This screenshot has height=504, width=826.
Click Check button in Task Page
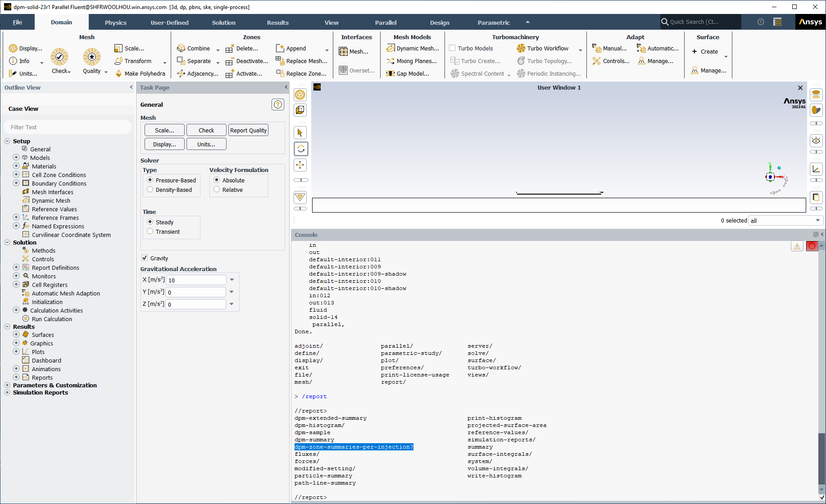point(206,130)
